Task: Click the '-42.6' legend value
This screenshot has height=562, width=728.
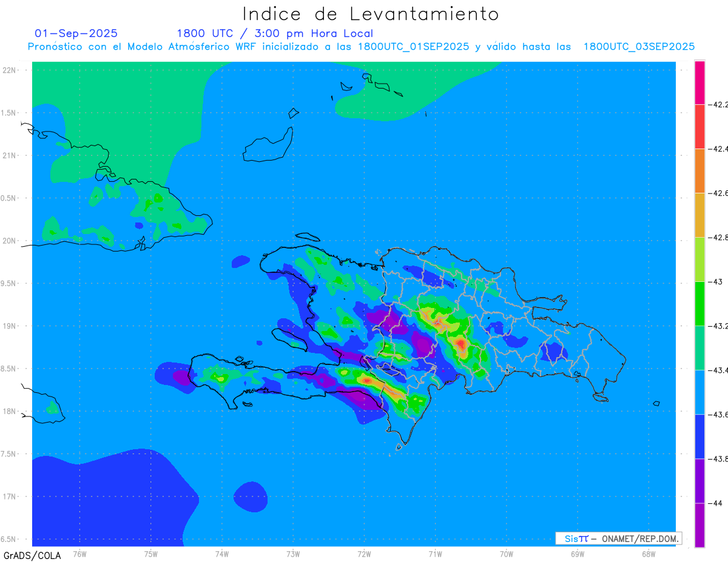Action: 718,193
